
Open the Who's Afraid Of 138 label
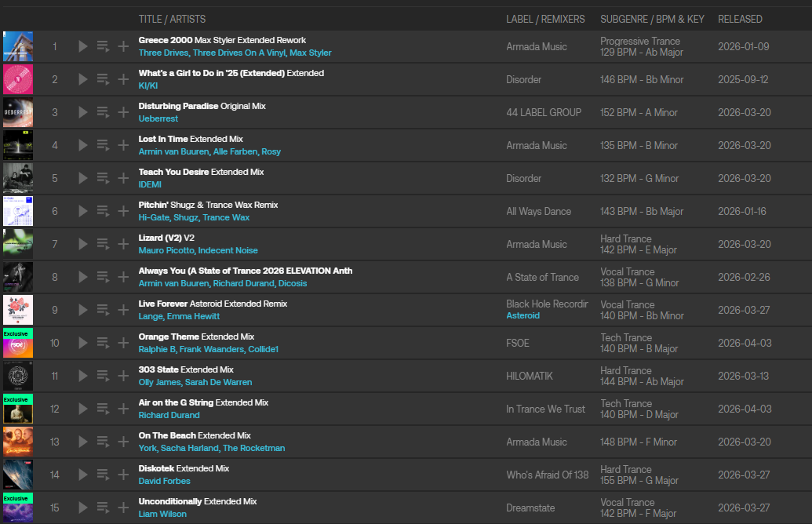547,475
